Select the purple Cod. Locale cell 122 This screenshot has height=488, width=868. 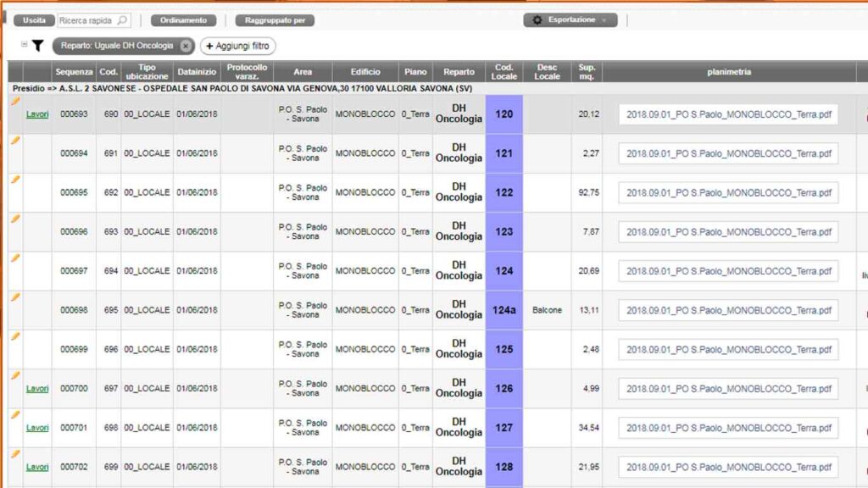pos(504,192)
